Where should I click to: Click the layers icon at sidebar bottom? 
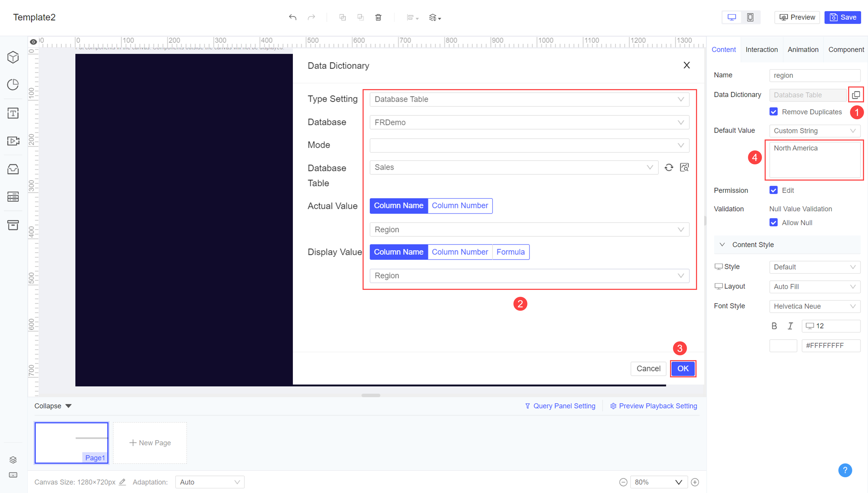tap(13, 460)
